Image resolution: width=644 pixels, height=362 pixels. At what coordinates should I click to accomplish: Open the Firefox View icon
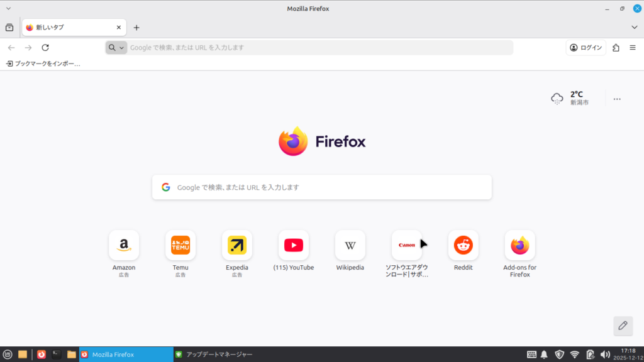(9, 28)
